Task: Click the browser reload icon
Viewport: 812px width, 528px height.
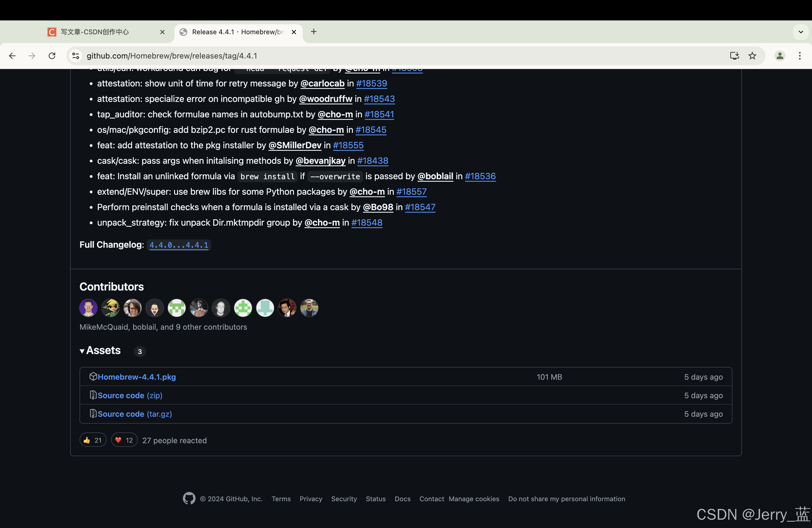Action: pos(52,56)
